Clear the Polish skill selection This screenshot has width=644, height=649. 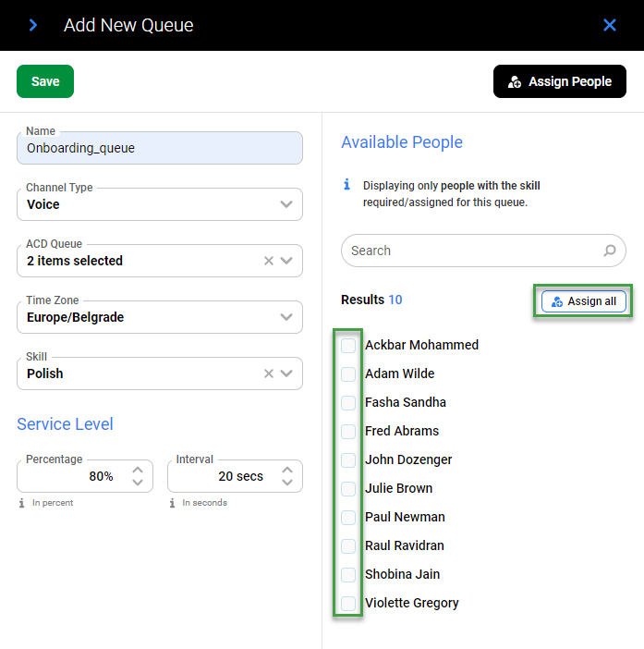[x=269, y=373]
